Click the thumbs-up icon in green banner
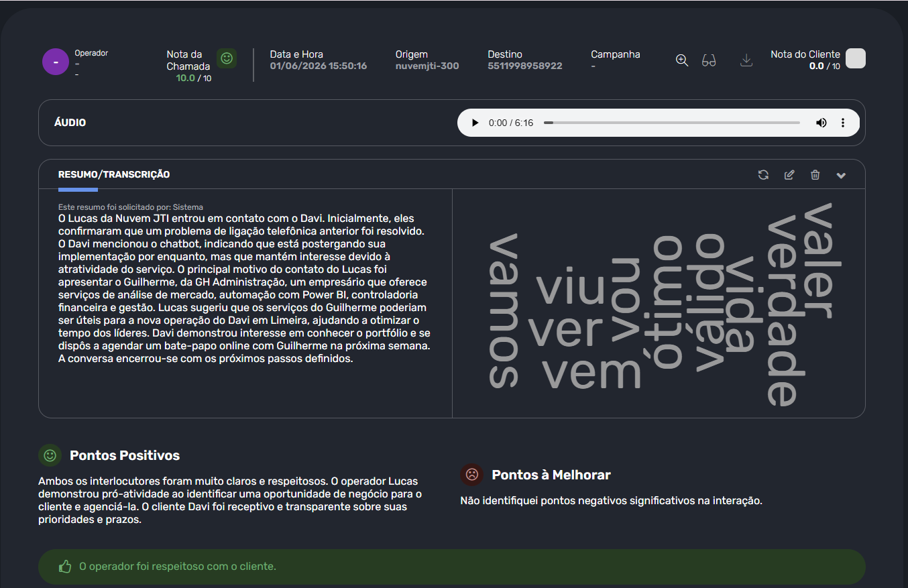This screenshot has width=908, height=588. click(x=65, y=567)
